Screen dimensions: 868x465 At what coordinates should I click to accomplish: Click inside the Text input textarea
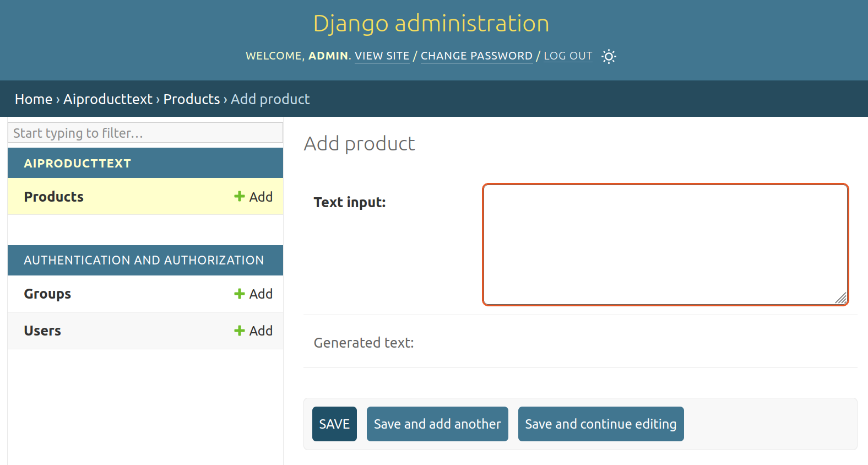pos(665,245)
